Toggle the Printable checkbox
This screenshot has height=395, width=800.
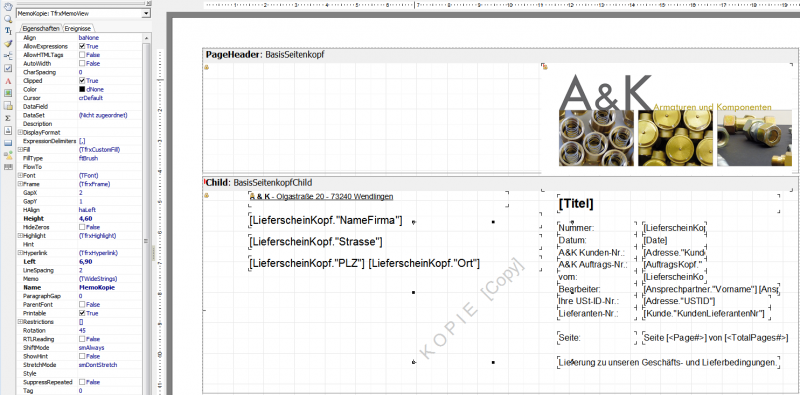tap(82, 313)
